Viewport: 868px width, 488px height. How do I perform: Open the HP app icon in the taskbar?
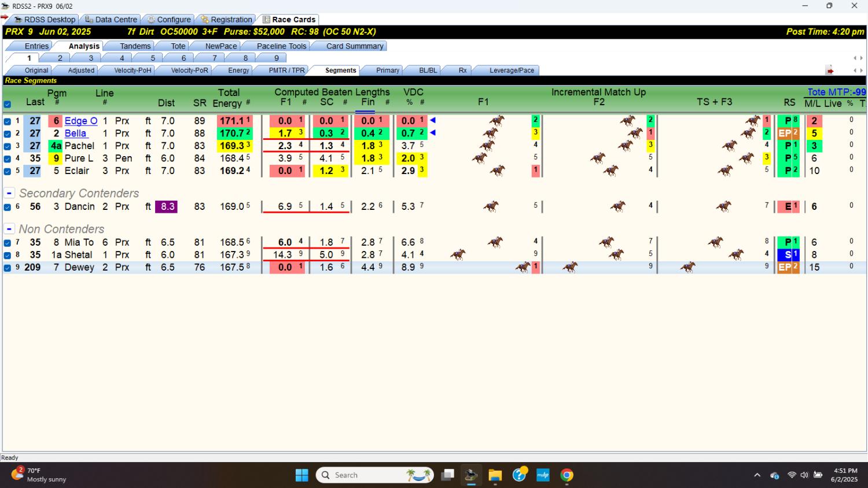543,475
